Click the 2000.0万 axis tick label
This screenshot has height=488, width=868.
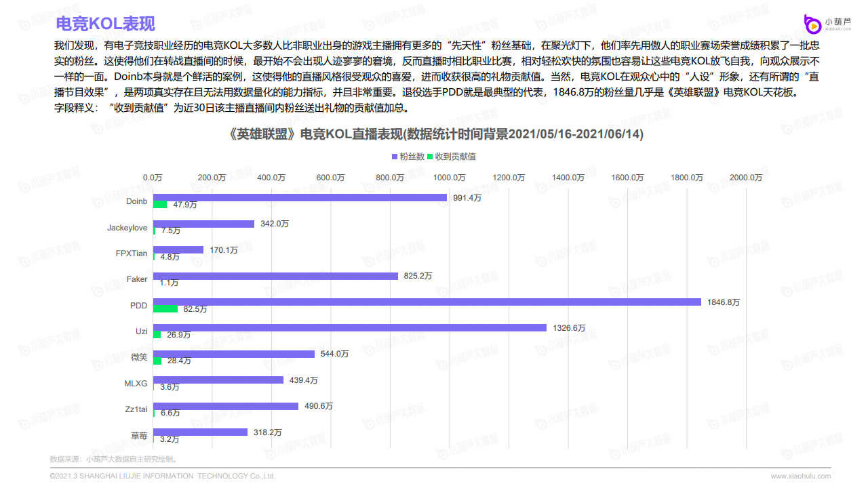(x=745, y=178)
